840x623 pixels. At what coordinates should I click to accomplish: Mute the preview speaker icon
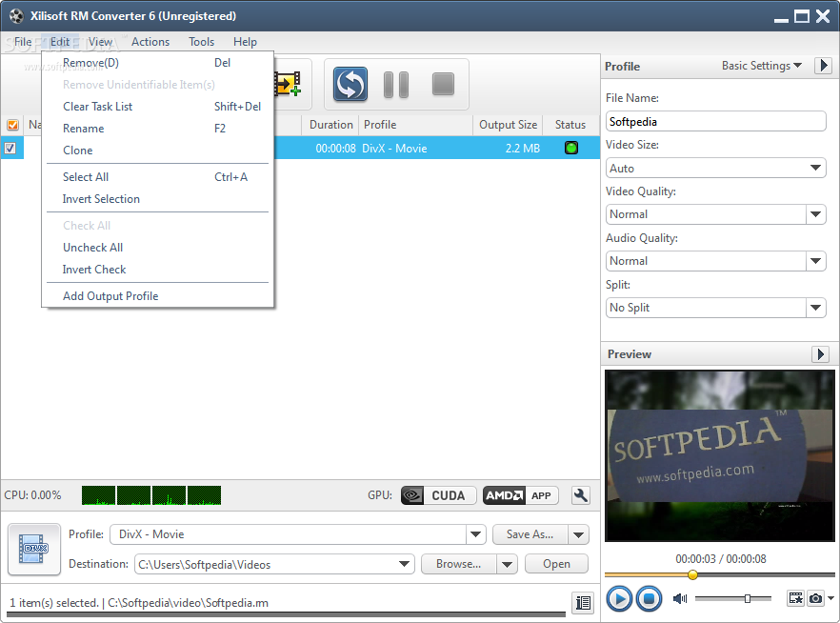(680, 598)
